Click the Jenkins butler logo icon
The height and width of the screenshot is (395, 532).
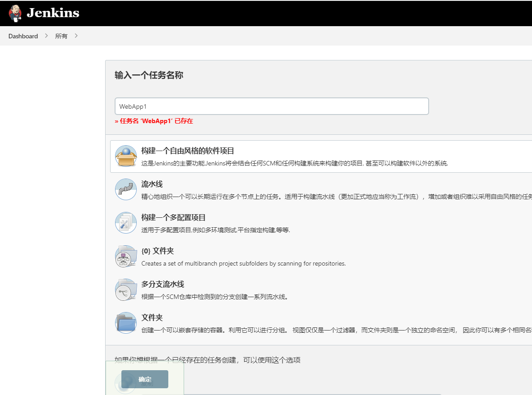(x=15, y=13)
